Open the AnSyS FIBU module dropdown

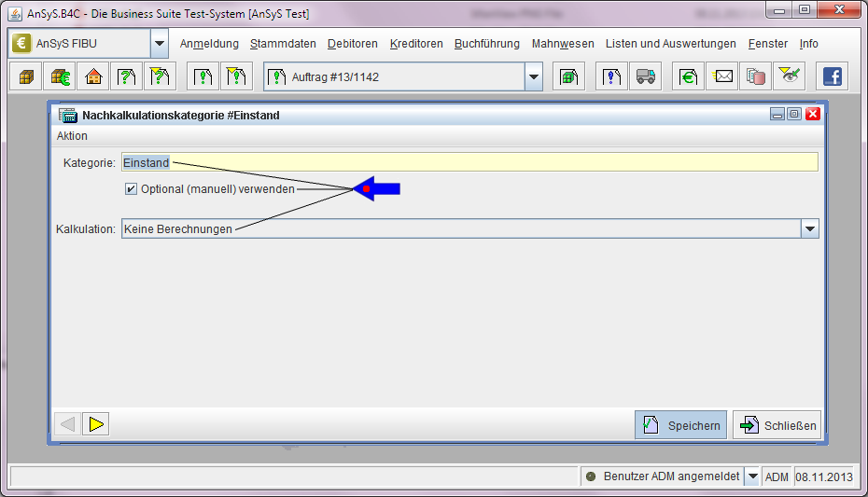(160, 44)
